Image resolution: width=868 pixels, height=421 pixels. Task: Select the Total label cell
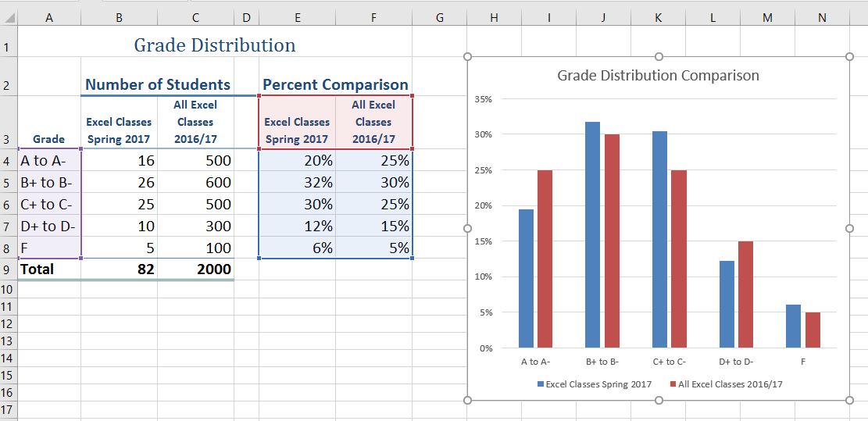49,269
